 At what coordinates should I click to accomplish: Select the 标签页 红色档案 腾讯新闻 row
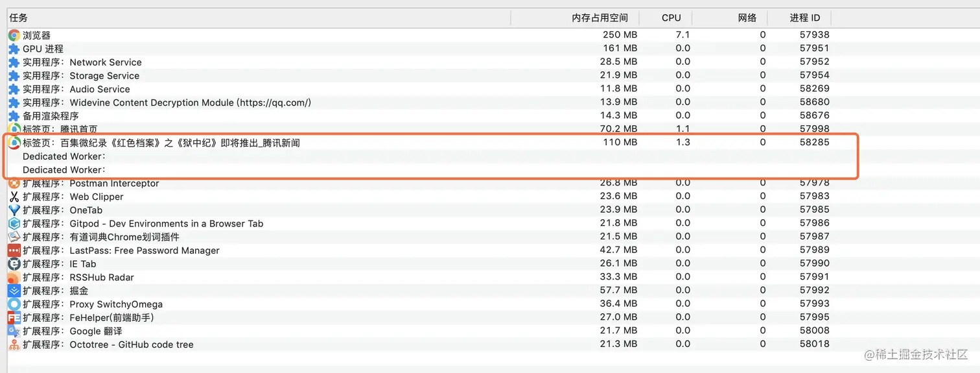point(161,143)
